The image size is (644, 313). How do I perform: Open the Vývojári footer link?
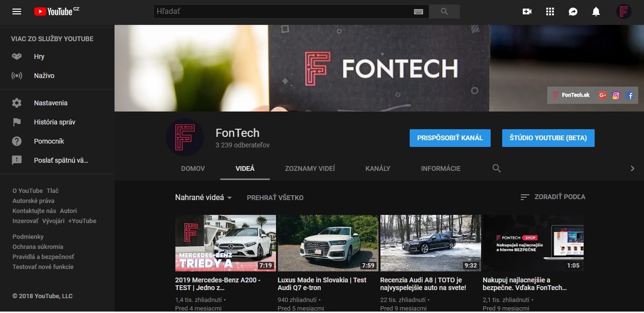[53, 221]
